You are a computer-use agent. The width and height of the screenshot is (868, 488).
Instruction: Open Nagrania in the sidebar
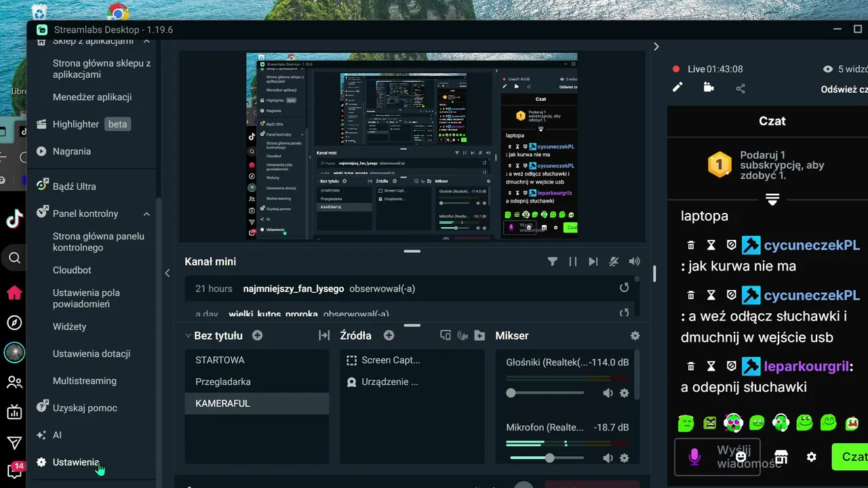pos(64,151)
